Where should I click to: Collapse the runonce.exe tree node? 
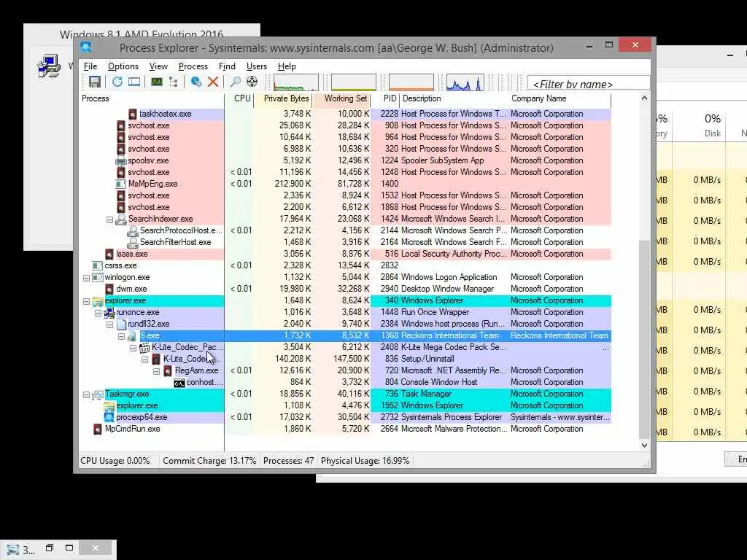98,313
